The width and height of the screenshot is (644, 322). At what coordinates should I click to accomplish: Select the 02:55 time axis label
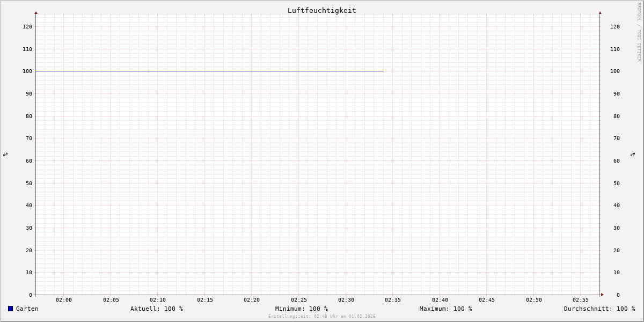point(581,300)
